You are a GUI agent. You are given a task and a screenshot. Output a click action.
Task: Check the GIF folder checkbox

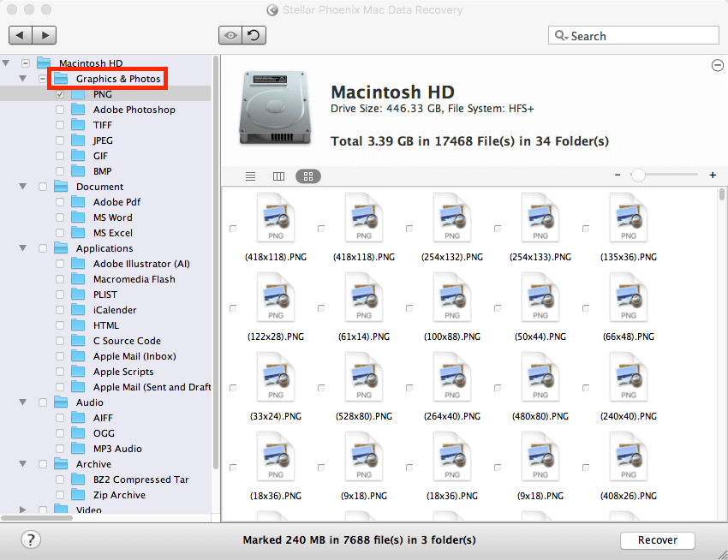click(x=60, y=156)
